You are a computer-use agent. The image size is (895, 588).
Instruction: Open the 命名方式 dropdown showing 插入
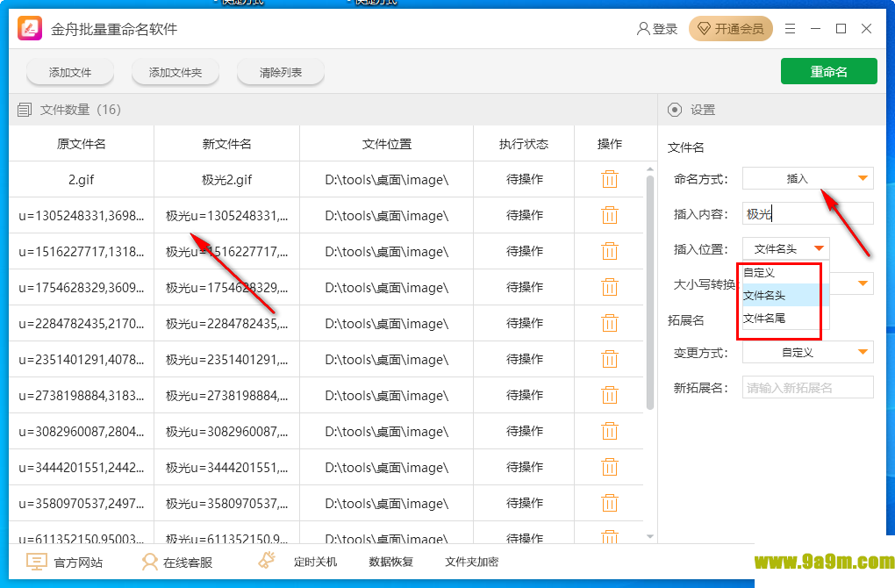click(x=807, y=179)
